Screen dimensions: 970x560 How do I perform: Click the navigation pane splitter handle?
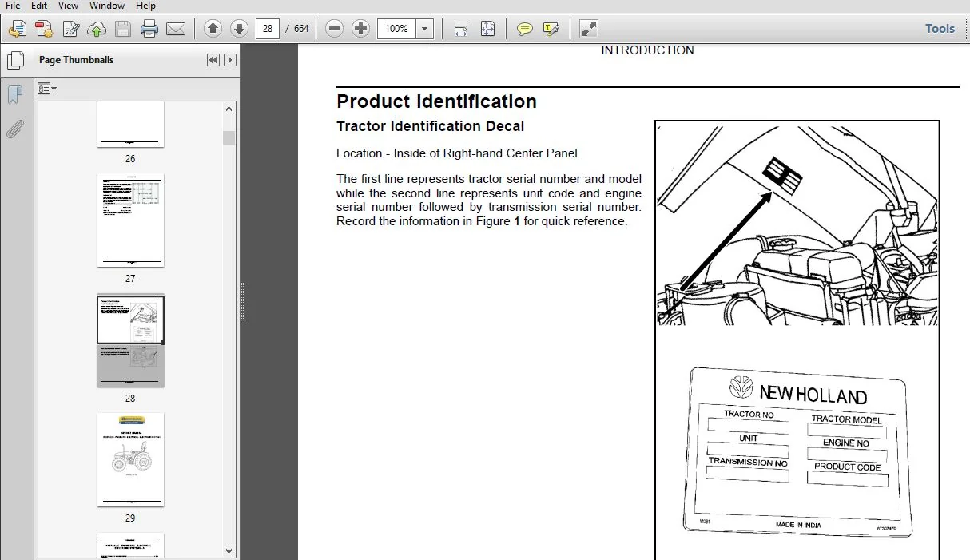coord(242,303)
